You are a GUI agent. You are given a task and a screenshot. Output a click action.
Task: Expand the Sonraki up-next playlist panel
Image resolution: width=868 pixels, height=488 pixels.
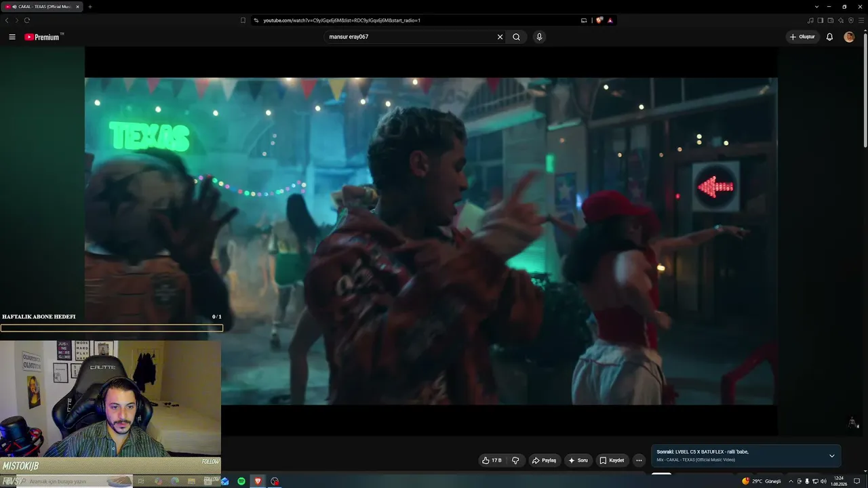click(x=832, y=455)
